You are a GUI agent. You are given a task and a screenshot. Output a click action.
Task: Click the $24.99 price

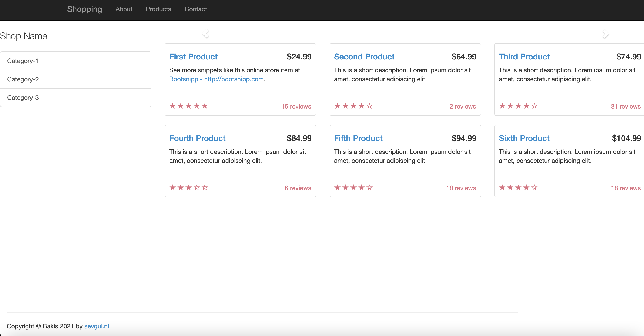pos(299,57)
